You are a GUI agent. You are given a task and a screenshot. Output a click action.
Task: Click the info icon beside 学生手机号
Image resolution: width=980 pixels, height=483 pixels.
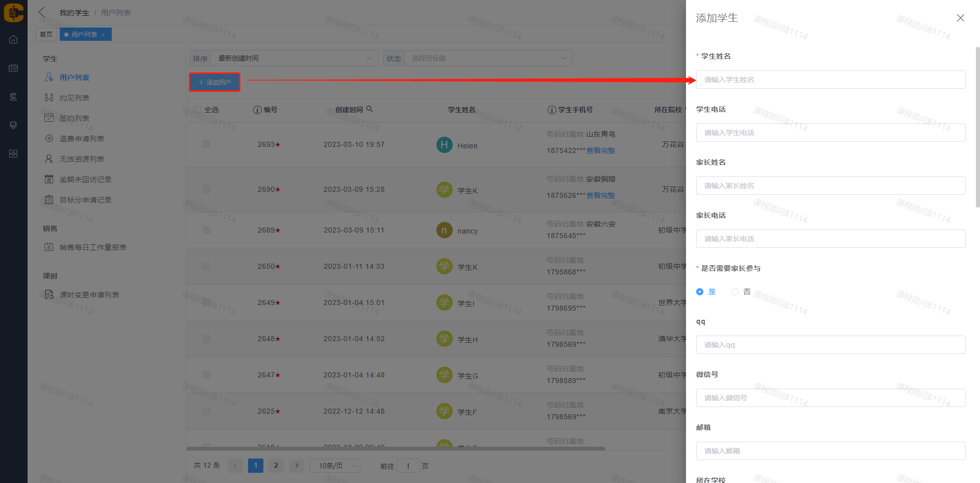(551, 110)
